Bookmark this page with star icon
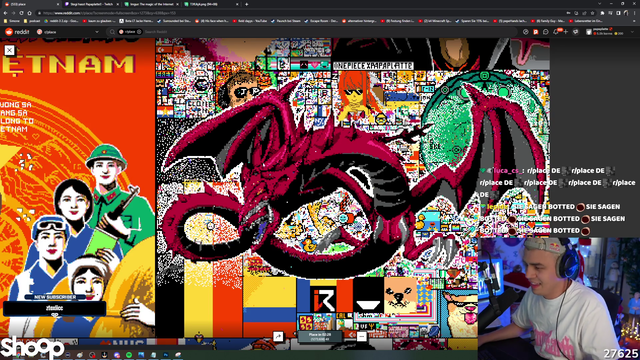This screenshot has width=640, height=360. [x=593, y=13]
